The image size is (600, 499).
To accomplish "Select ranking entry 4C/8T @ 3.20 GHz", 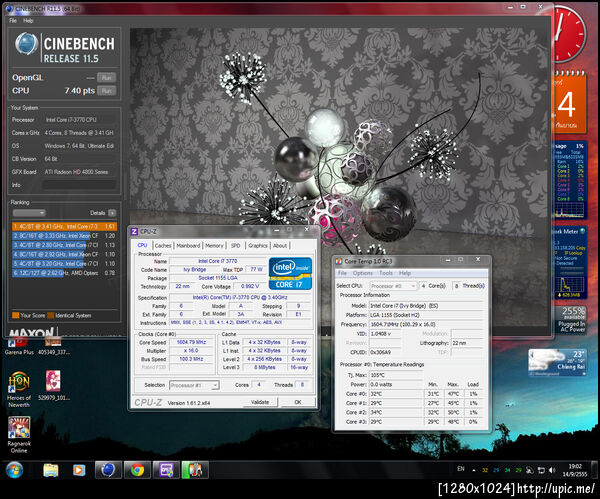I will (64, 264).
